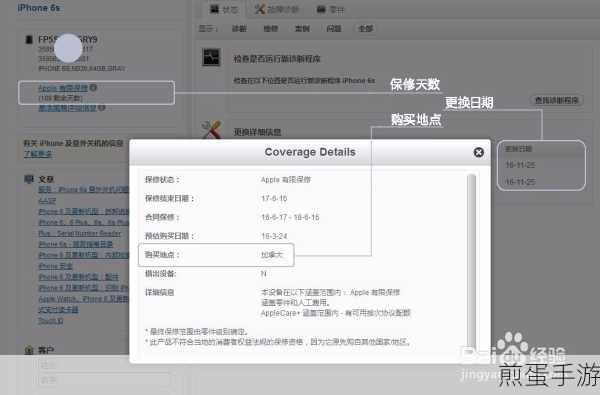Click the second 16-11-25 replacement date
Viewport: 600px width, 395px height.
coord(520,181)
